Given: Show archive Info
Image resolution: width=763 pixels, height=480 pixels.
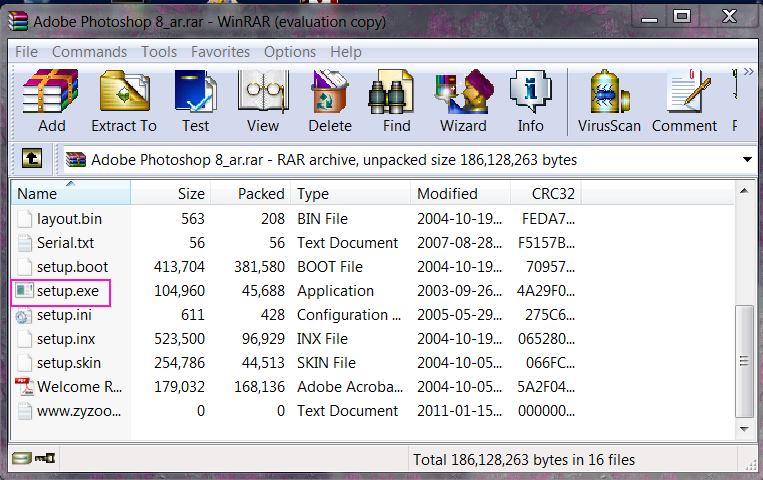Looking at the screenshot, I should click(x=530, y=101).
